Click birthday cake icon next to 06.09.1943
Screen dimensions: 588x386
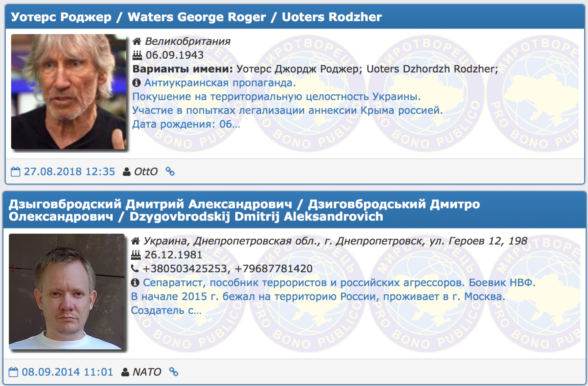(x=137, y=55)
